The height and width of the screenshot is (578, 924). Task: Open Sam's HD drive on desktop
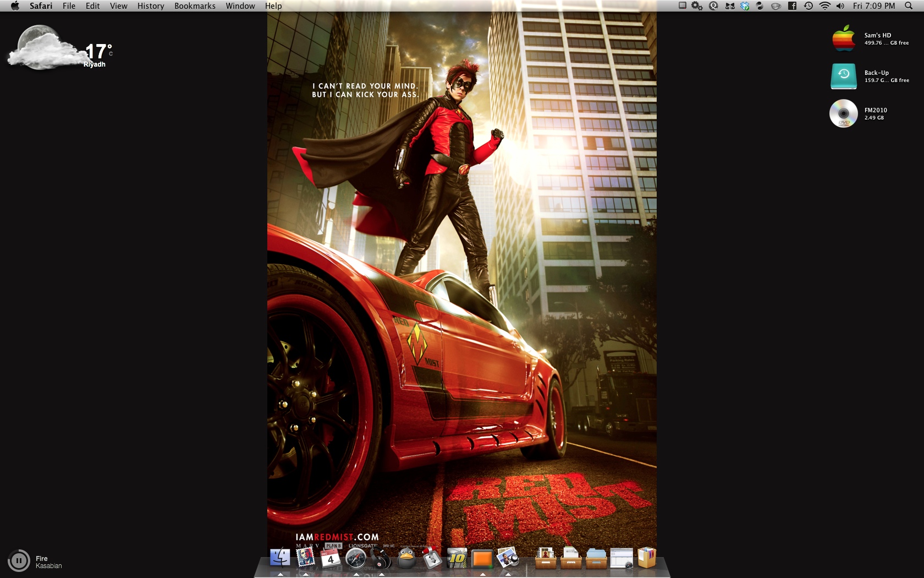(843, 39)
